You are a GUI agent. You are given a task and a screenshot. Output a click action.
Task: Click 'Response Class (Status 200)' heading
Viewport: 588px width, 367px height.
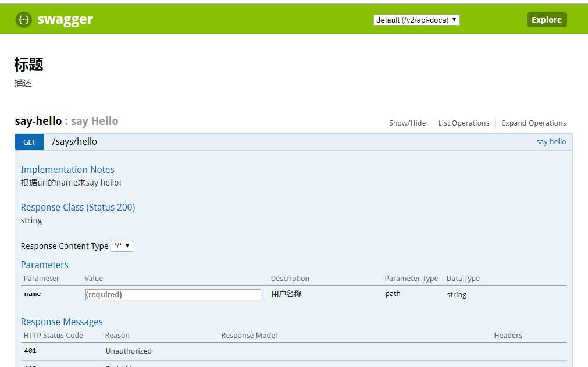tap(78, 207)
